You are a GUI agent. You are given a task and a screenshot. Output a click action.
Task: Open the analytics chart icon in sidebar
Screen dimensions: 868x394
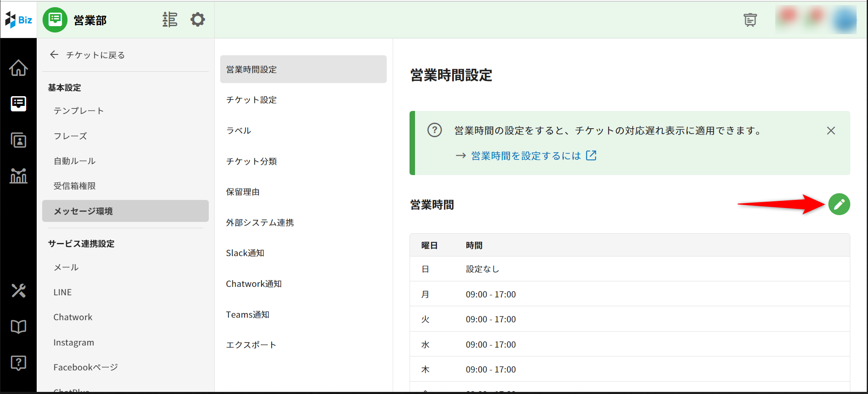click(x=19, y=175)
